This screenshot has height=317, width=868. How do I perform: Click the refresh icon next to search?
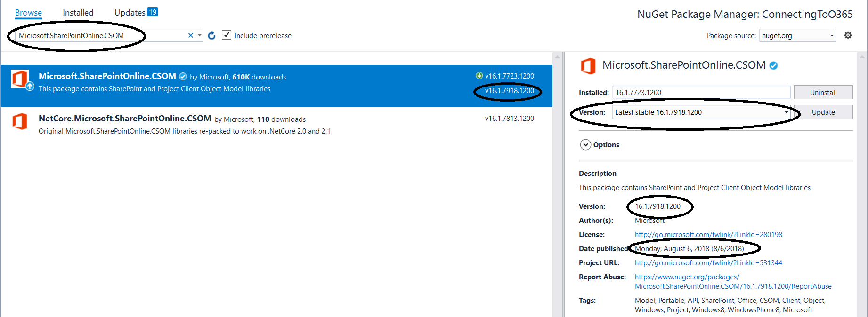click(x=212, y=35)
